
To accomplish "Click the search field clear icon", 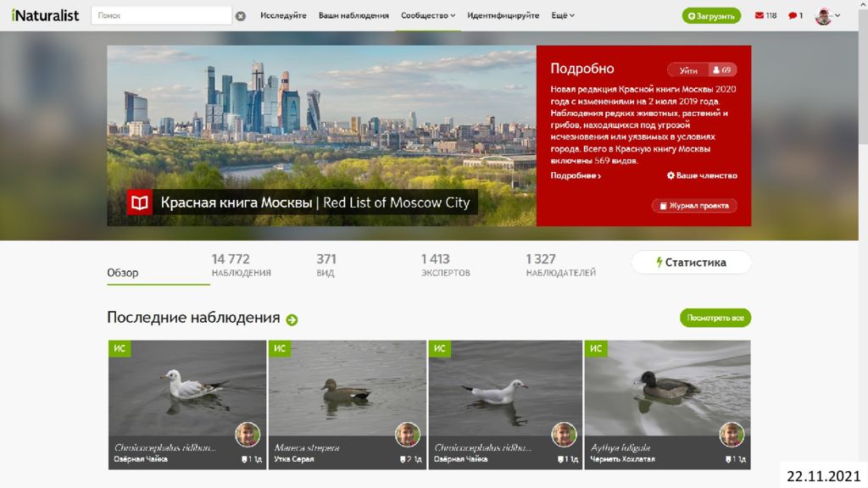I will coord(240,16).
